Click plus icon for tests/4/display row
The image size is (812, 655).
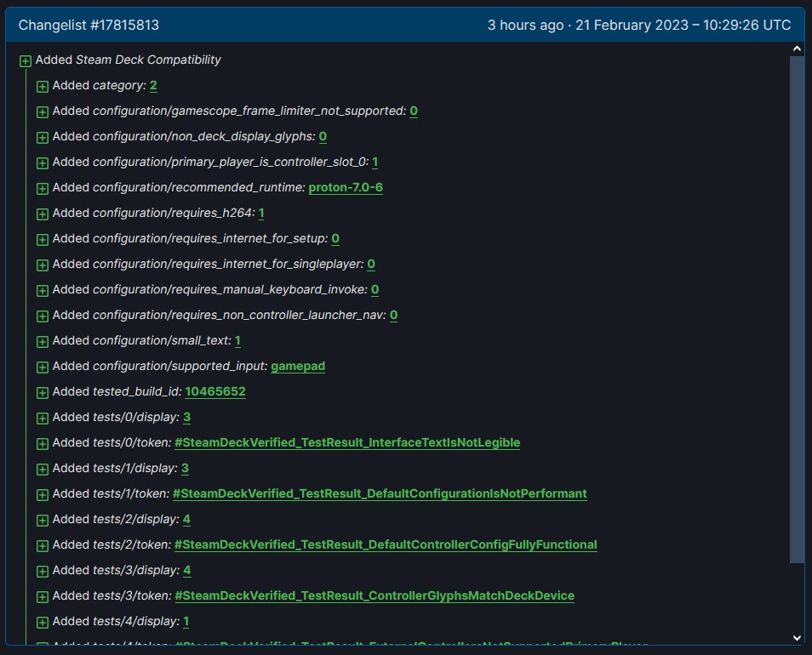43,623
